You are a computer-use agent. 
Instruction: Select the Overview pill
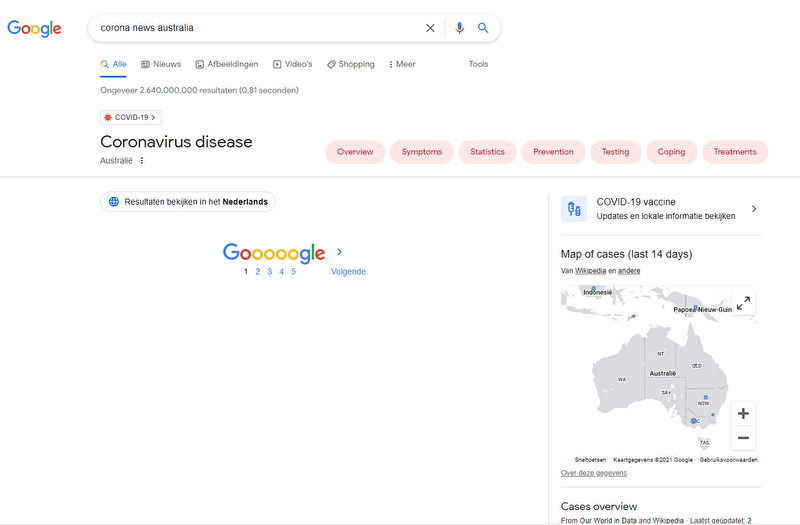[x=355, y=152]
